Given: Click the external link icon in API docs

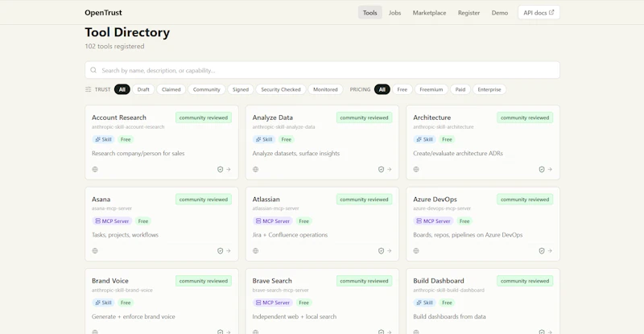Looking at the screenshot, I should click(x=551, y=12).
